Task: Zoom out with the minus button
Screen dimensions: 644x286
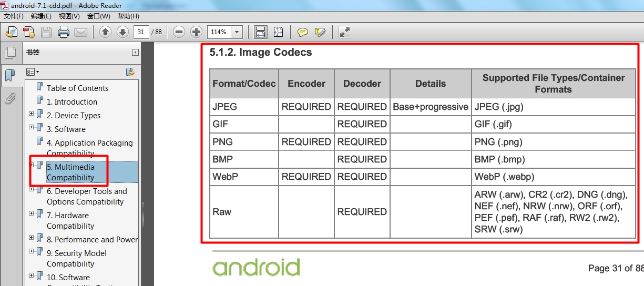Action: 179,32
